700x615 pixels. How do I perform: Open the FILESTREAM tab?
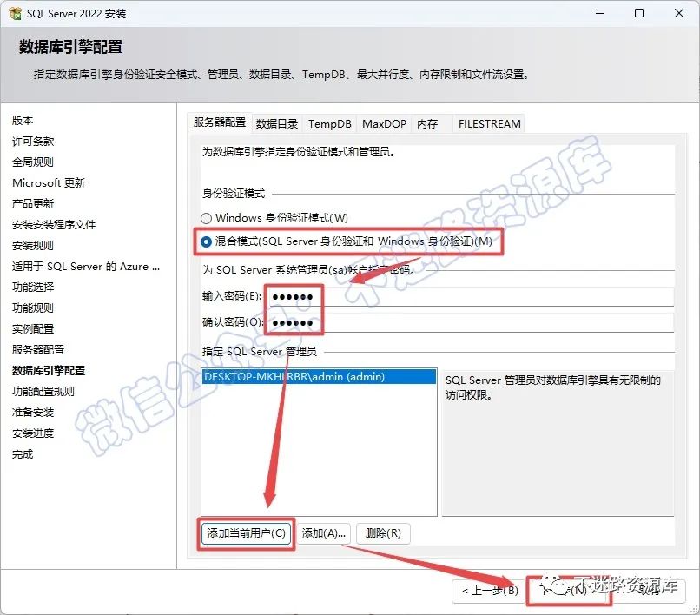click(x=489, y=123)
